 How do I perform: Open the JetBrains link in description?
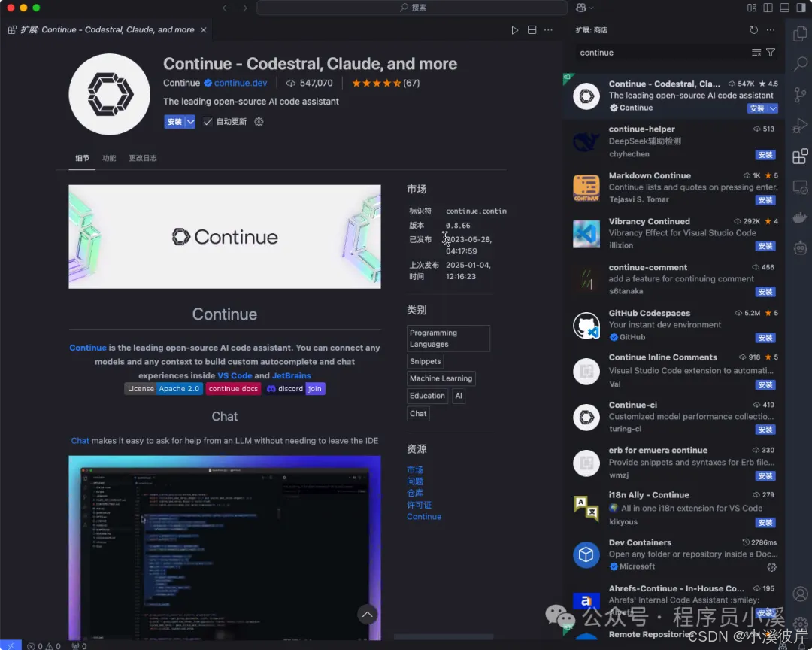292,376
